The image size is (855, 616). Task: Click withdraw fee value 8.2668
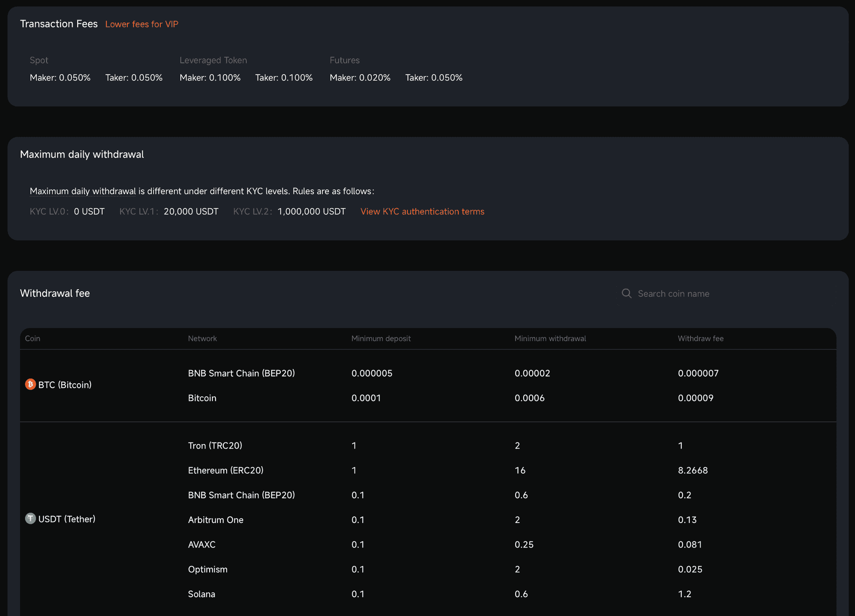693,470
